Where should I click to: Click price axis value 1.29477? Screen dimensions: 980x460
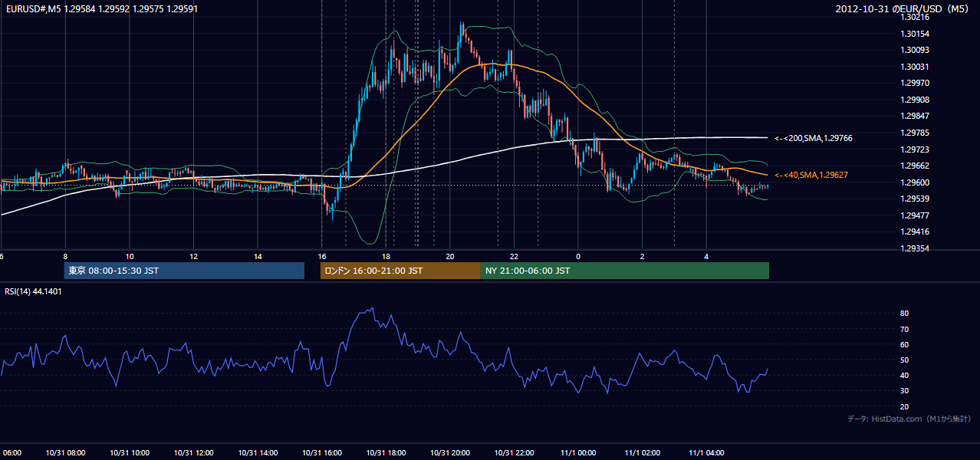(x=916, y=215)
